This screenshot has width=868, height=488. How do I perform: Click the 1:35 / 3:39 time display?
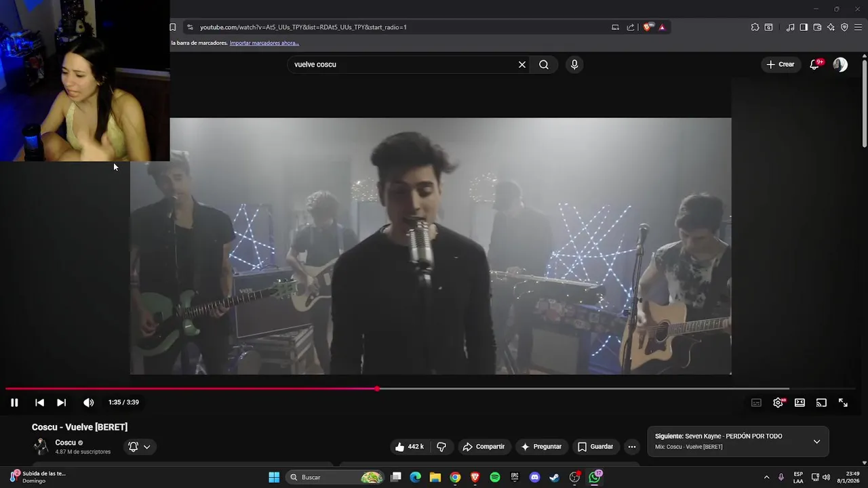[x=123, y=403]
